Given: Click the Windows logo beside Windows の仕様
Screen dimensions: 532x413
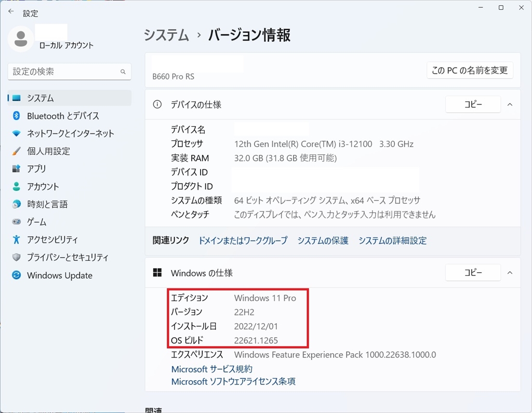Looking at the screenshot, I should click(x=157, y=273).
